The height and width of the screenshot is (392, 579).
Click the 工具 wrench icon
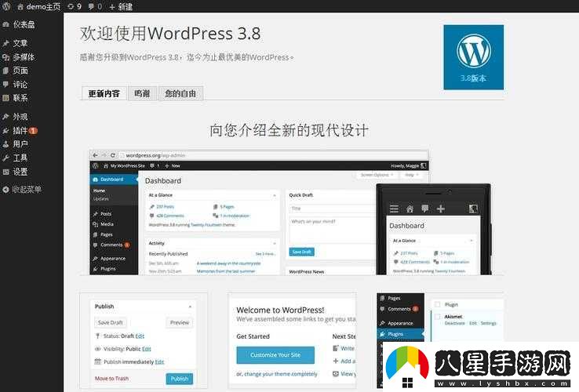point(6,158)
